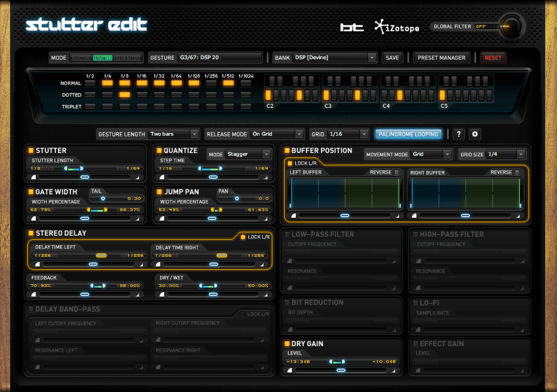This screenshot has width=557, height=392.
Task: Click the iZotope logo
Action: pyautogui.click(x=397, y=27)
